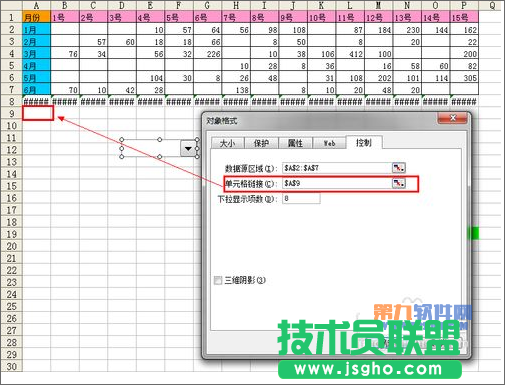The width and height of the screenshot is (505, 385).
Task: Switch to the 保护 tab
Action: 261,143
